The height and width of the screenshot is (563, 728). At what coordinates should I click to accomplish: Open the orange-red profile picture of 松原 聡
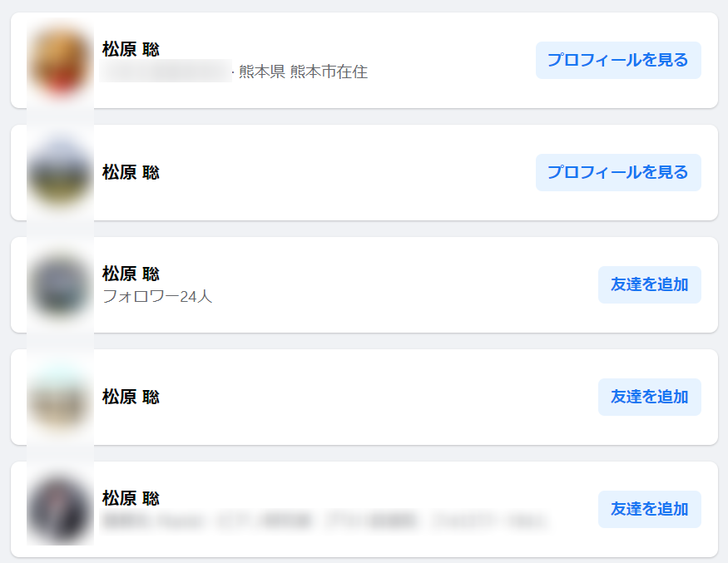coord(60,61)
